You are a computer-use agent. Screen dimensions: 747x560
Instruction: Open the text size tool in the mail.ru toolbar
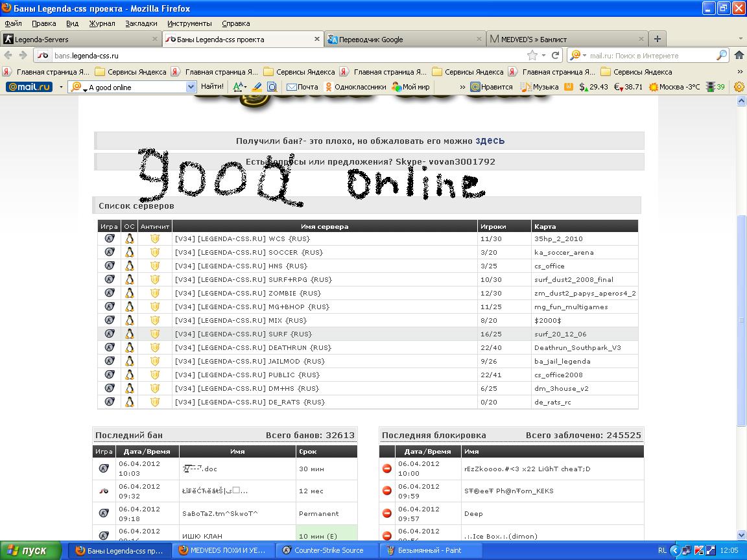239,87
